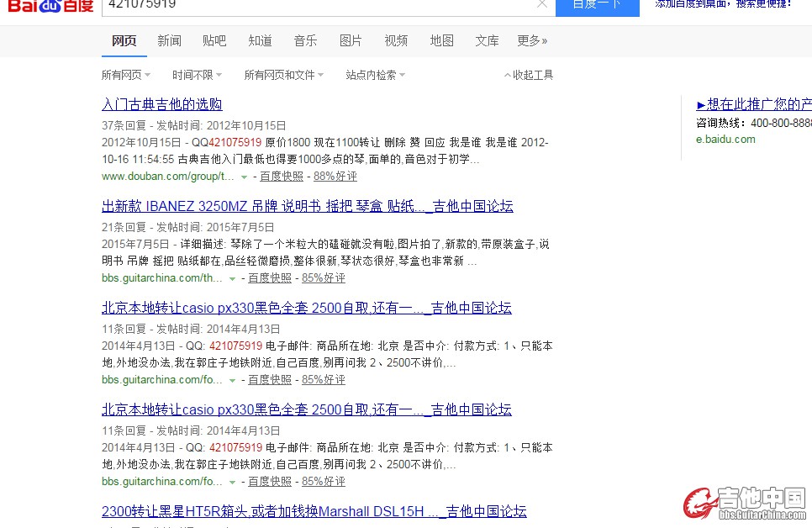Open the 时间不限 time filter dropdown
Screen dimensions: 812x528
(197, 75)
